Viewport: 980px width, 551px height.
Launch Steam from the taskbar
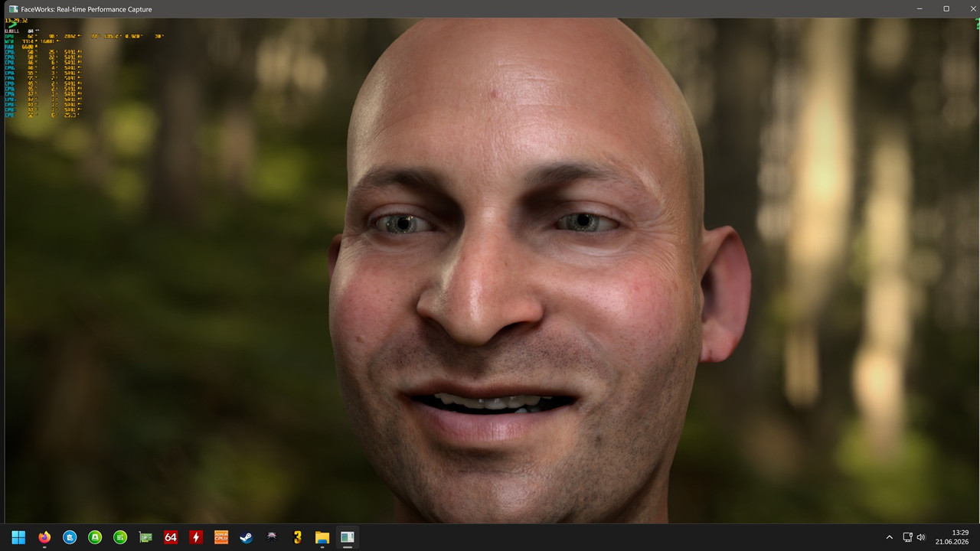247,537
